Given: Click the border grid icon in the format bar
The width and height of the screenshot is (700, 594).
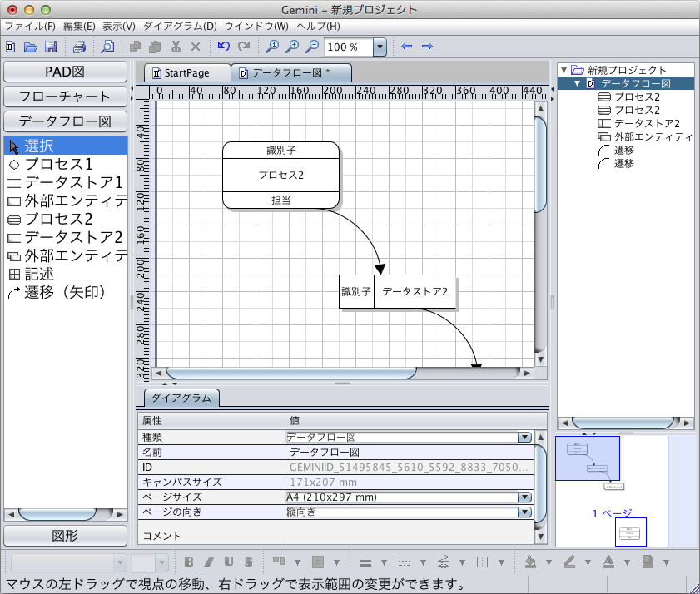Looking at the screenshot, I should click(x=482, y=562).
